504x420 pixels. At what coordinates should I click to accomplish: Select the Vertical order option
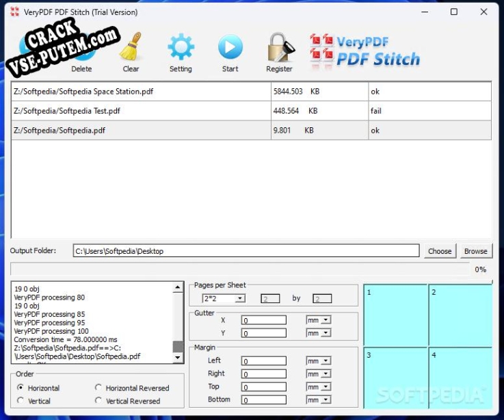tap(21, 401)
